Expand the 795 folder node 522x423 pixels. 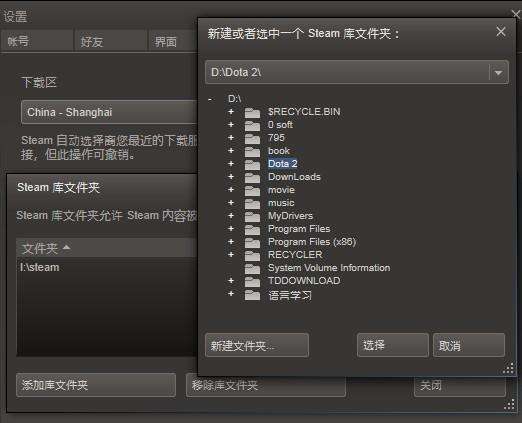(x=231, y=138)
